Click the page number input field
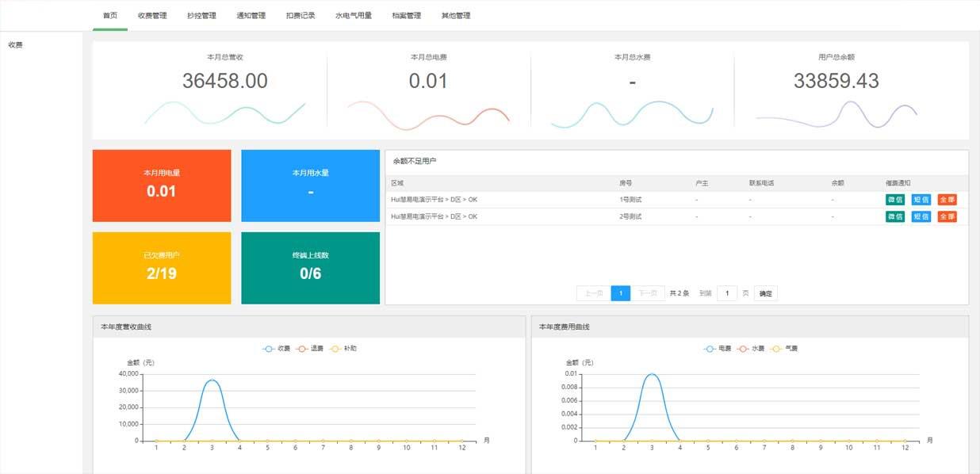 [x=726, y=292]
